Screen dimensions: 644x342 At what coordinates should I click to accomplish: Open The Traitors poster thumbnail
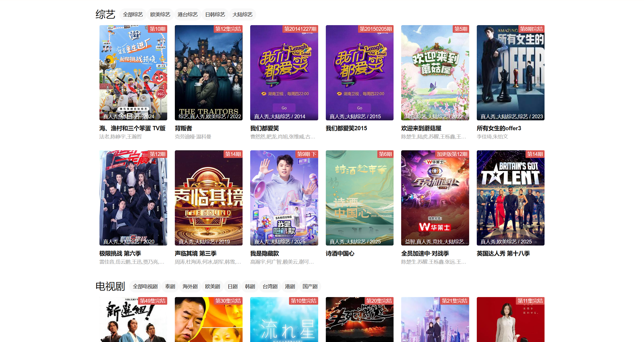tap(209, 72)
